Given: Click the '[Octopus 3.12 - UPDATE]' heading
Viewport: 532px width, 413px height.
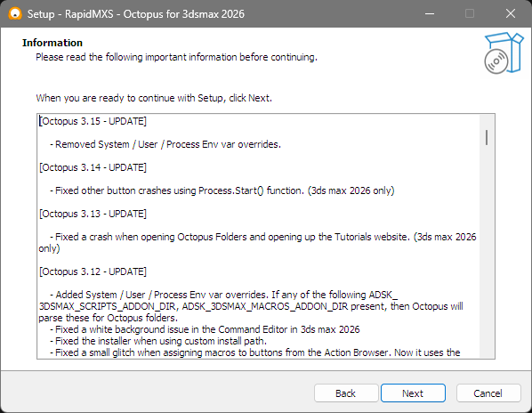Looking at the screenshot, I should (x=93, y=271).
